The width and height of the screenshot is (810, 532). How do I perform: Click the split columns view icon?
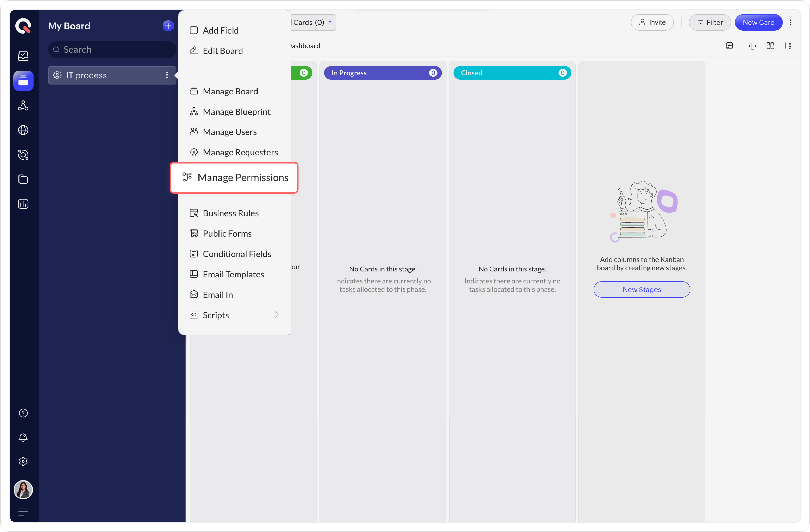(770, 46)
